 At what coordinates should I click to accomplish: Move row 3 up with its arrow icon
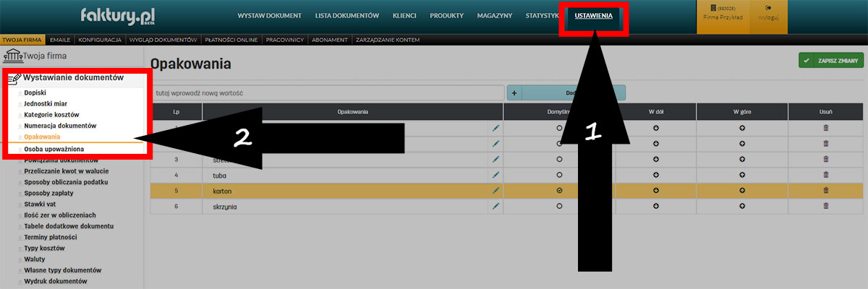(742, 158)
